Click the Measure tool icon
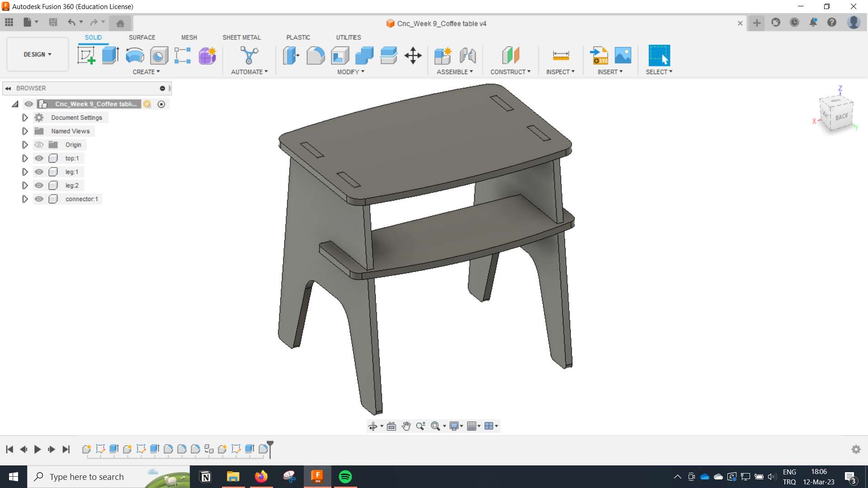The height and width of the screenshot is (488, 868). (x=561, y=56)
